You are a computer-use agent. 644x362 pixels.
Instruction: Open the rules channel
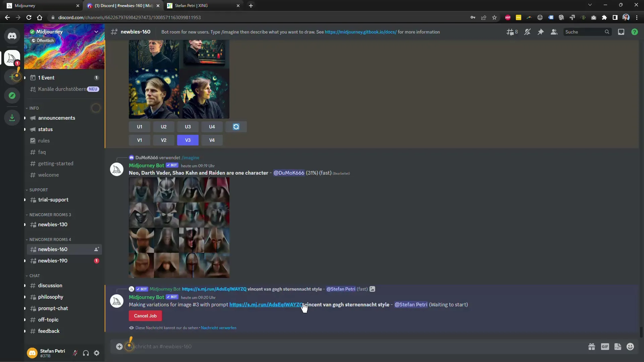(x=64, y=141)
